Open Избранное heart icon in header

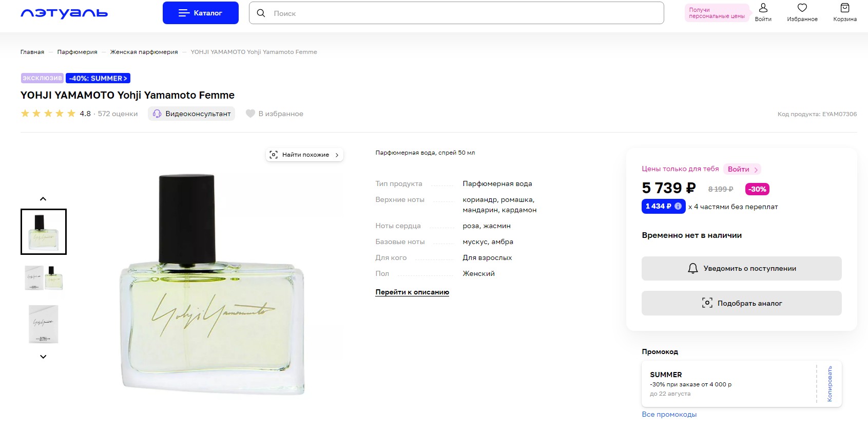click(802, 13)
